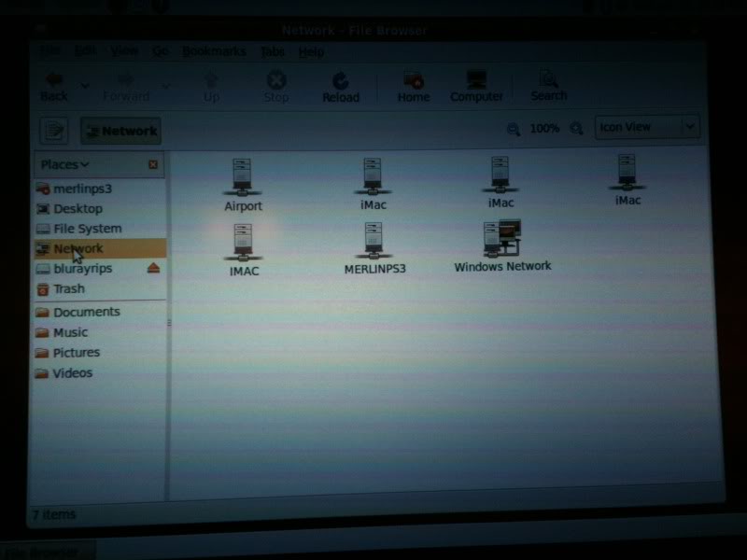747x560 pixels.
Task: Open the Places sidebar dropdown
Action: coord(65,165)
